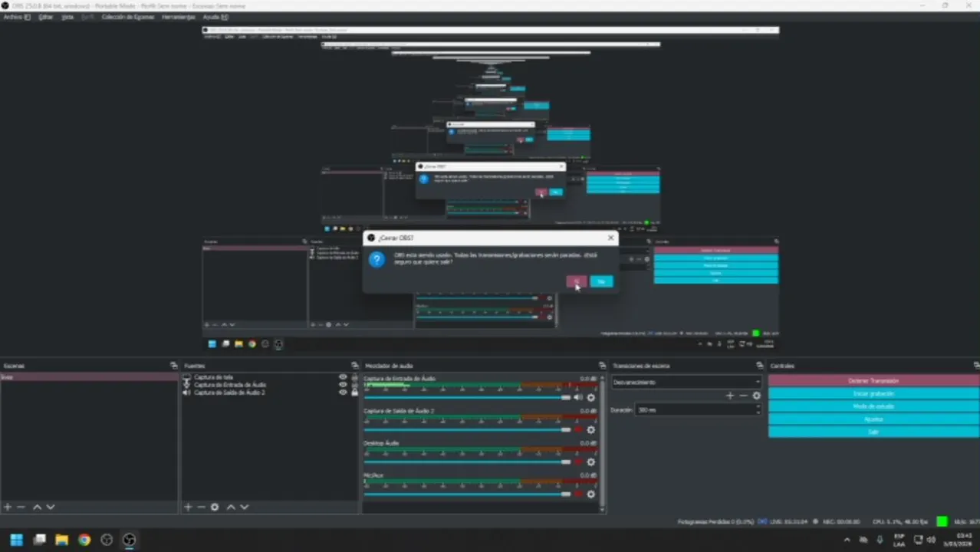Remove selected scene with minus icon

point(21,507)
